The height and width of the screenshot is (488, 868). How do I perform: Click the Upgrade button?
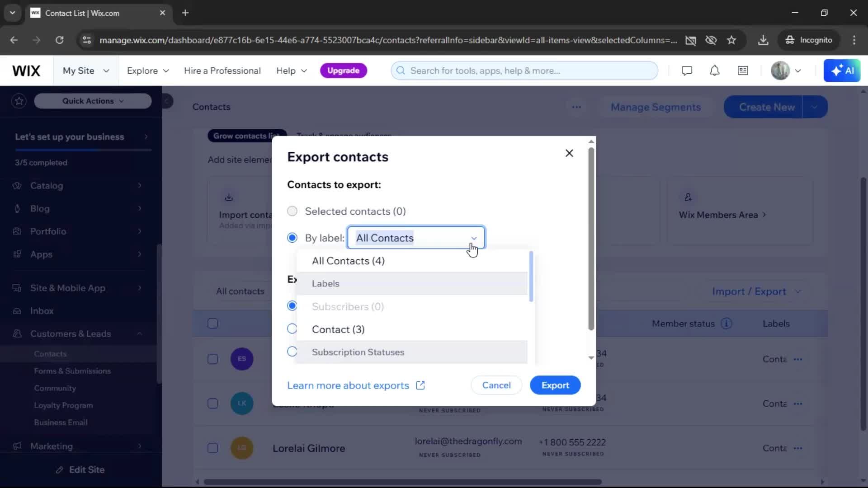pos(343,70)
